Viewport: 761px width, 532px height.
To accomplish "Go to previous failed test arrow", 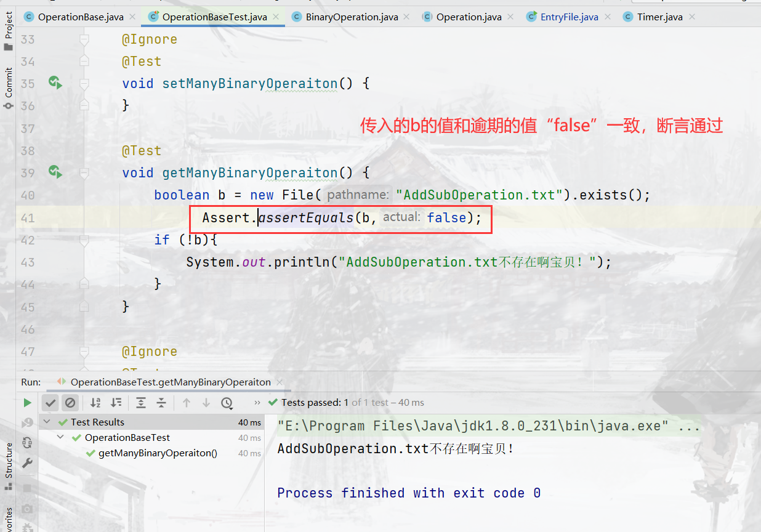I will click(x=187, y=403).
